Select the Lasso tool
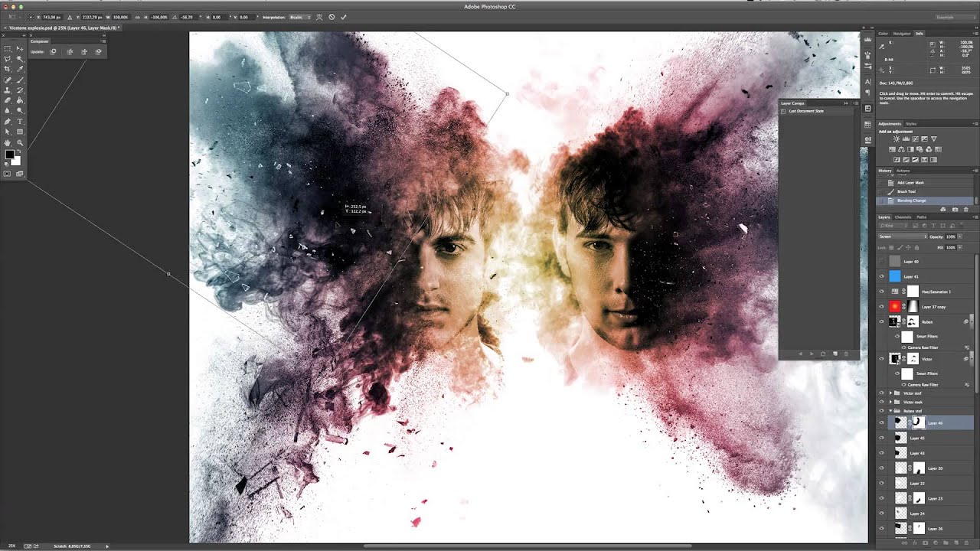This screenshot has width=980, height=551. coord(8,59)
